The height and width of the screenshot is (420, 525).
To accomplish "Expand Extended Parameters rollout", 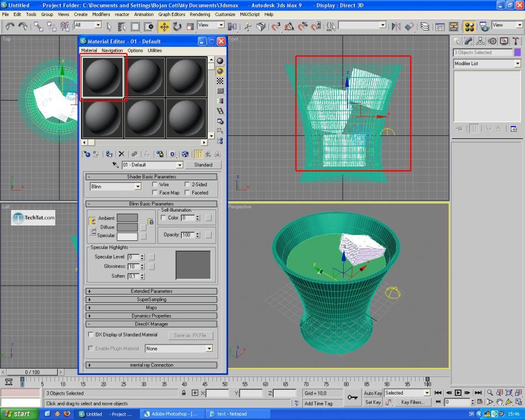I will click(x=151, y=291).
